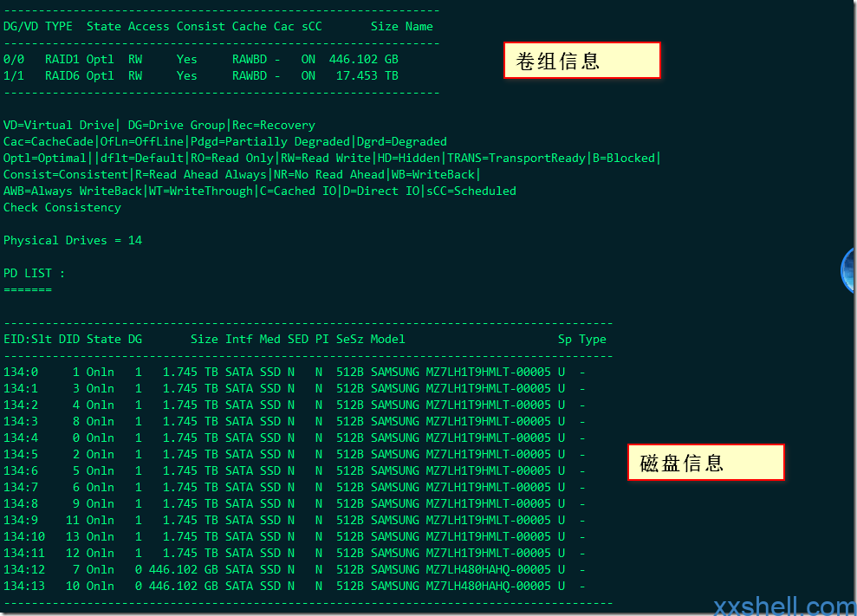Click the 磁盘信息 yellow annotation box
This screenshot has width=857, height=616.
click(x=705, y=463)
